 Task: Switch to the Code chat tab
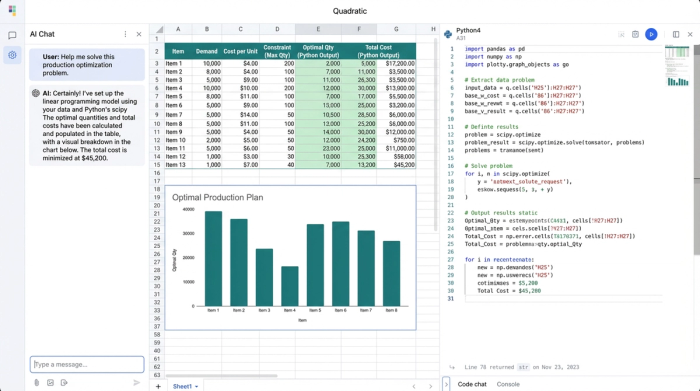point(472,384)
